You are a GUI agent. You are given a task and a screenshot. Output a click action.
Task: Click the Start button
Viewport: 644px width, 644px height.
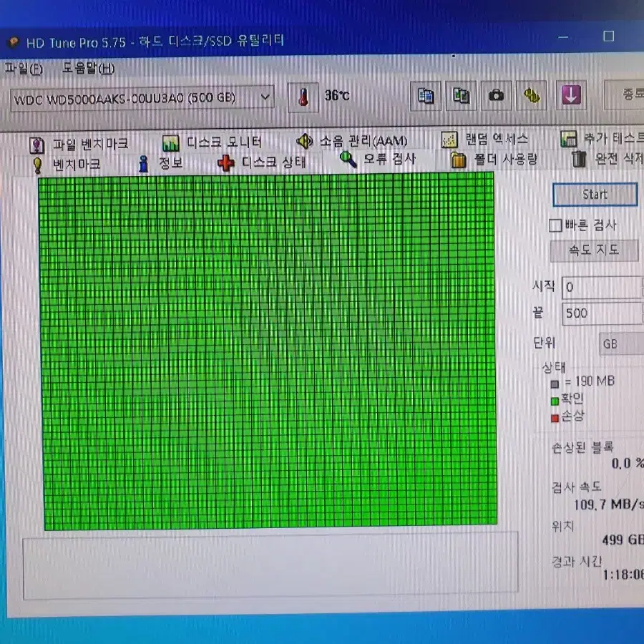(595, 194)
